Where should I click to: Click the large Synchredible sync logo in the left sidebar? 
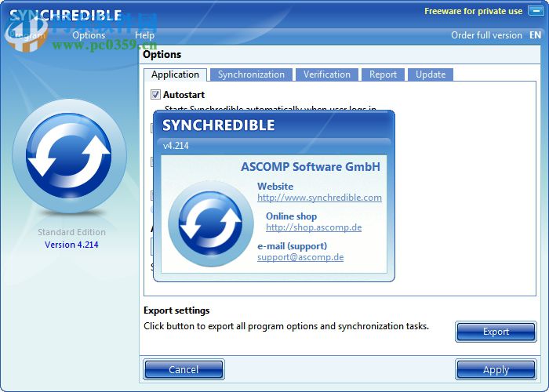[x=69, y=156]
